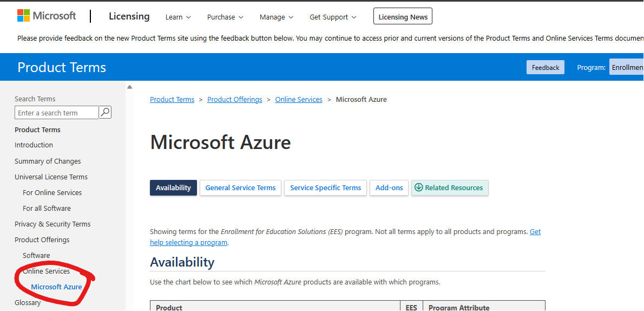Image resolution: width=644 pixels, height=311 pixels.
Task: Switch to the General Service Terms tab
Action: (241, 187)
